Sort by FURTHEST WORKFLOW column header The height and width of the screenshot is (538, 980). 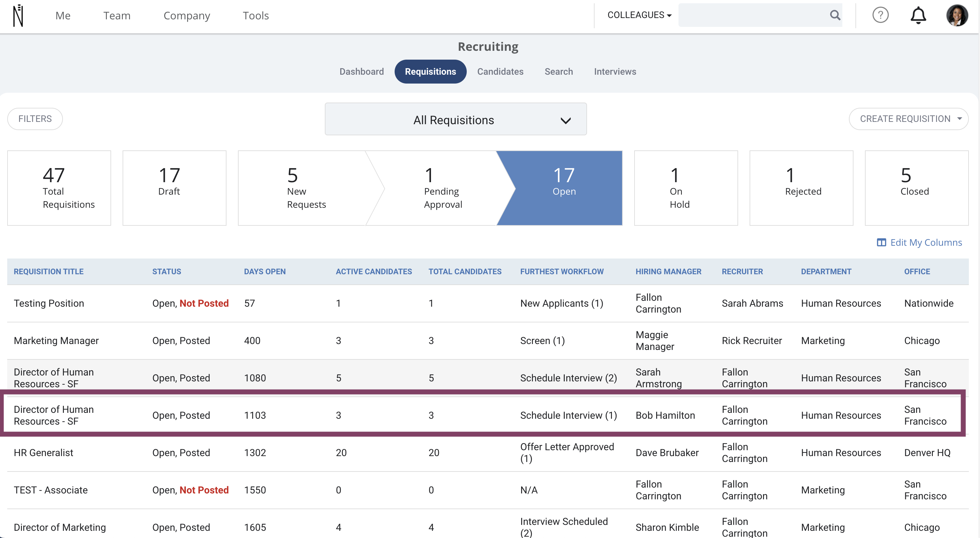click(562, 272)
